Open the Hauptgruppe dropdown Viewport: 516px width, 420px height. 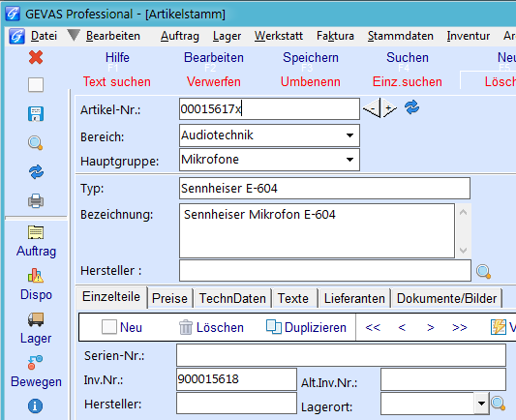(x=349, y=160)
